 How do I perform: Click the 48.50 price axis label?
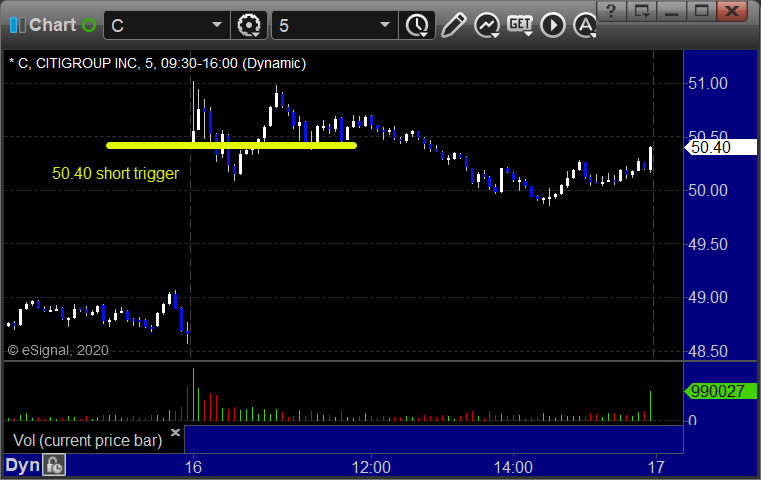point(708,351)
